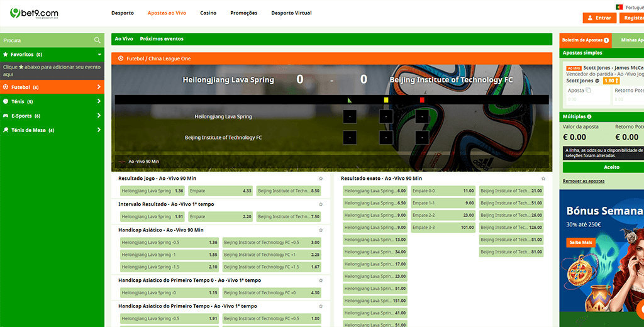
Task: Click the copy icon next to Aposta
Action: (588, 91)
